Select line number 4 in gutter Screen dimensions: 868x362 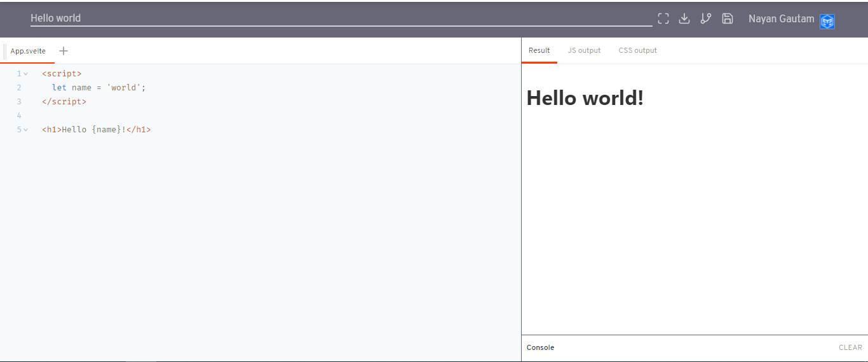point(19,116)
